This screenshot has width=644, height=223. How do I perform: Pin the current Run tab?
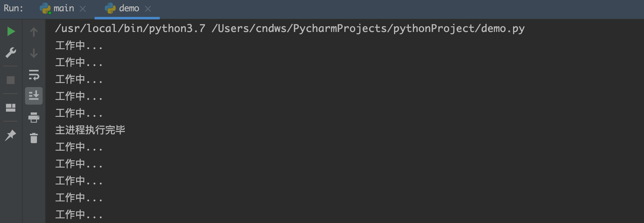[x=11, y=135]
